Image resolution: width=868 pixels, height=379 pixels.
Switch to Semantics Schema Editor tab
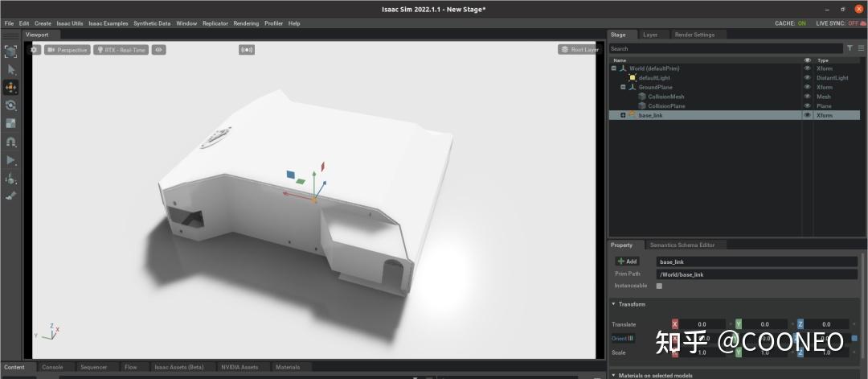pyautogui.click(x=682, y=245)
